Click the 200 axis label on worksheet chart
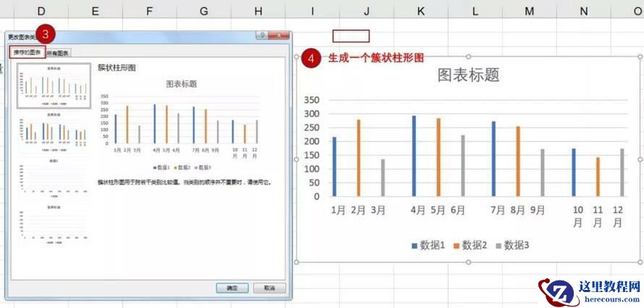Screen dimensions: 644x308 pyautogui.click(x=312, y=141)
